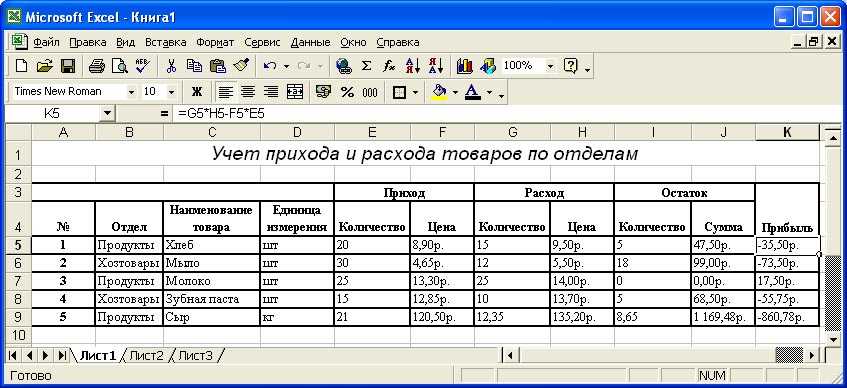Click the Format Painter brush icon
Viewport: 847px width, 388px height.
click(x=241, y=66)
